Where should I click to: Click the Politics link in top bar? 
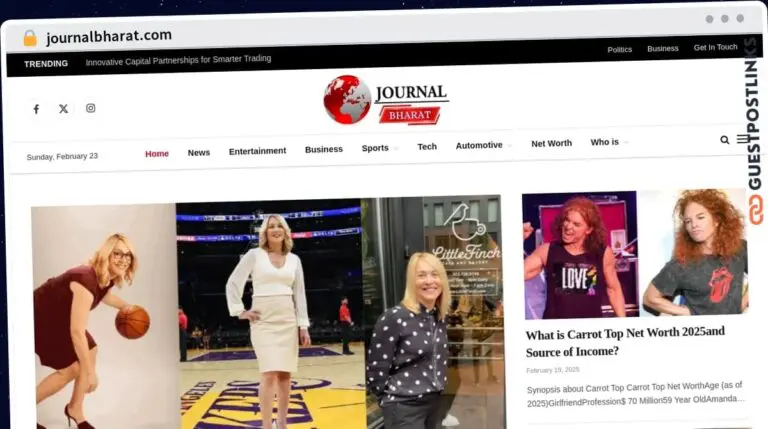(619, 49)
